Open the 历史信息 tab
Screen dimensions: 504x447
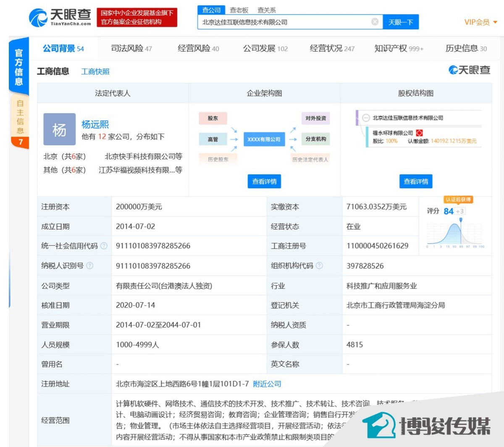(466, 49)
